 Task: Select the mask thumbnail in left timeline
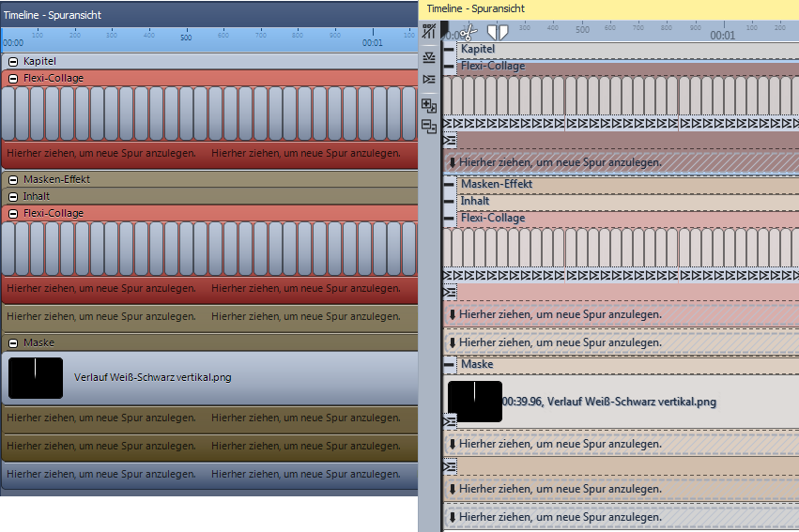pos(35,377)
